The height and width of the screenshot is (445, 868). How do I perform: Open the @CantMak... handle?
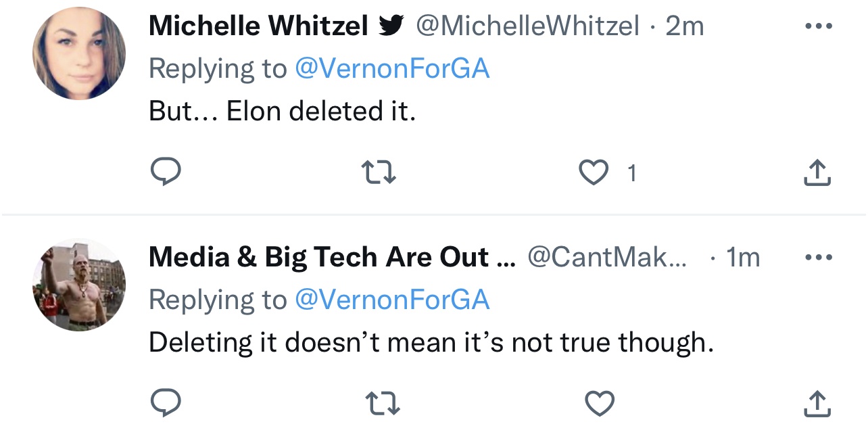point(606,258)
